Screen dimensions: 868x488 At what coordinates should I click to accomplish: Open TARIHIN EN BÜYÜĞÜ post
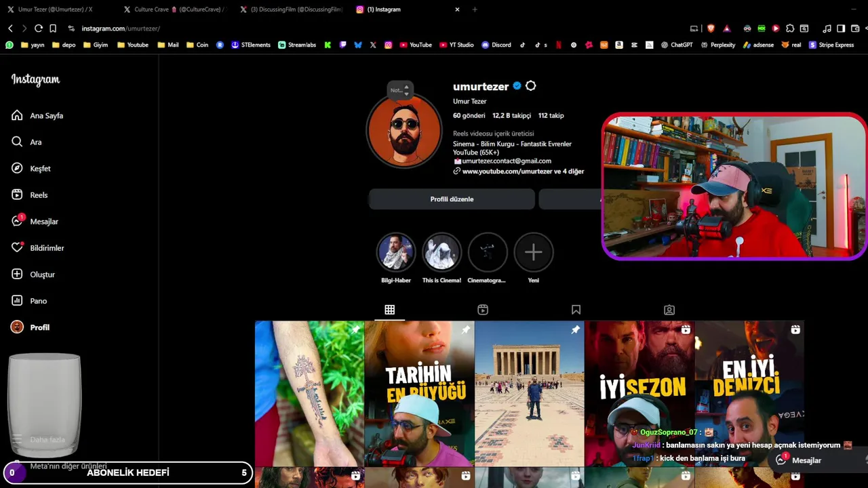419,394
